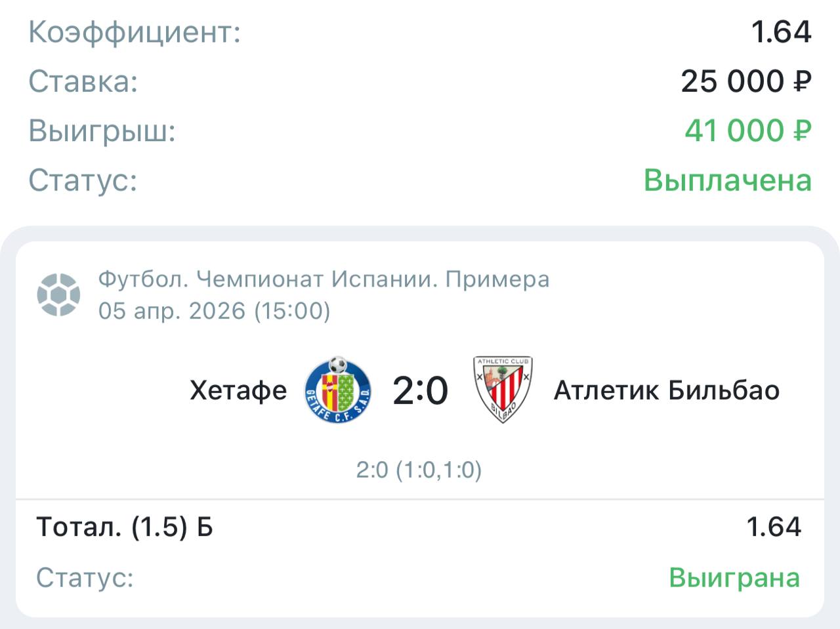Click the Коэффициент label
This screenshot has width=840, height=629.
[x=135, y=32]
